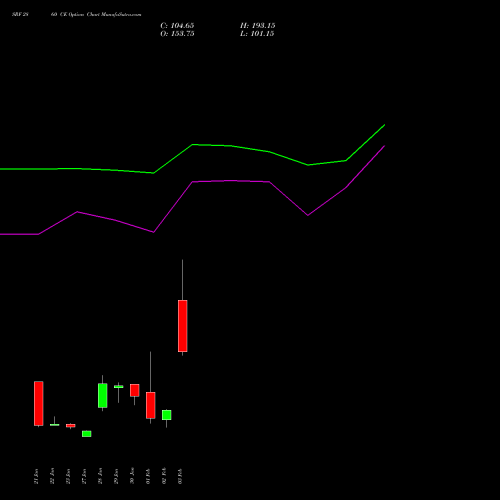This screenshot has width=500, height=500.
Task: Click the tall red candlestick for 03 Feb
Action: pyautogui.click(x=183, y=326)
